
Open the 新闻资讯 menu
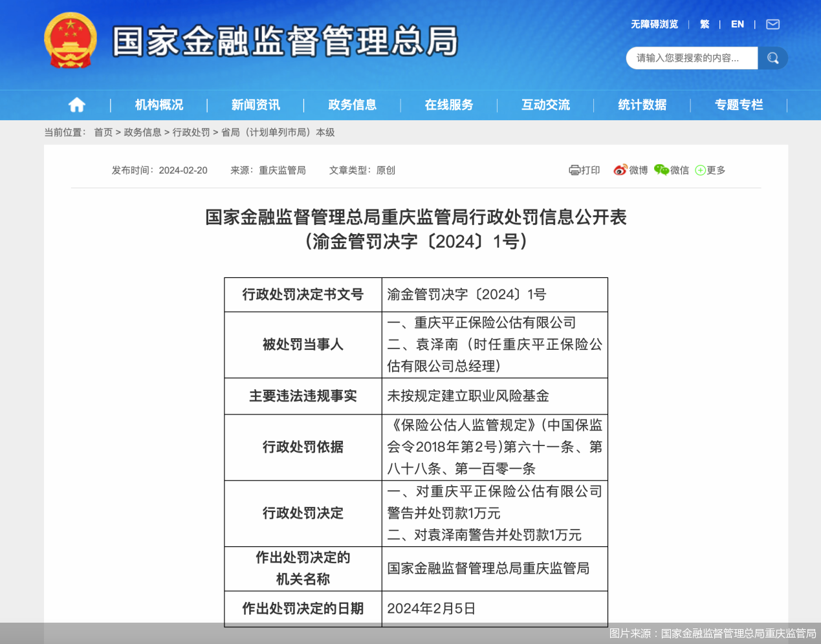[x=256, y=105]
